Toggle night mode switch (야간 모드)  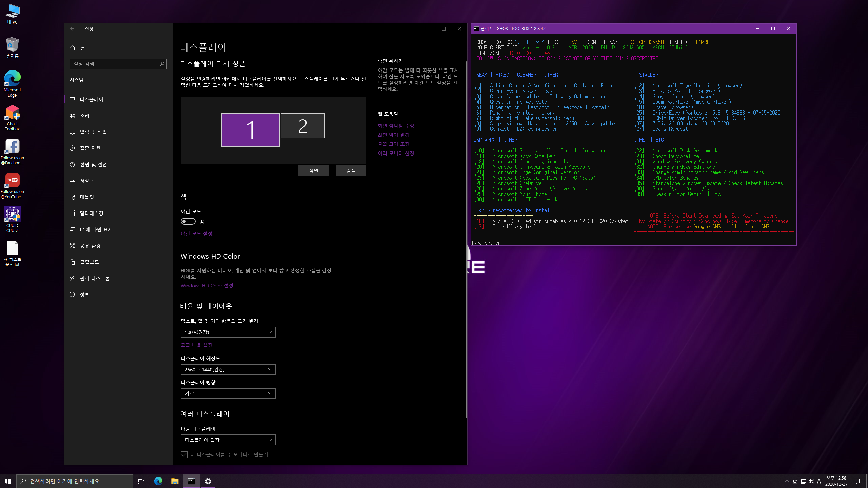pyautogui.click(x=188, y=221)
